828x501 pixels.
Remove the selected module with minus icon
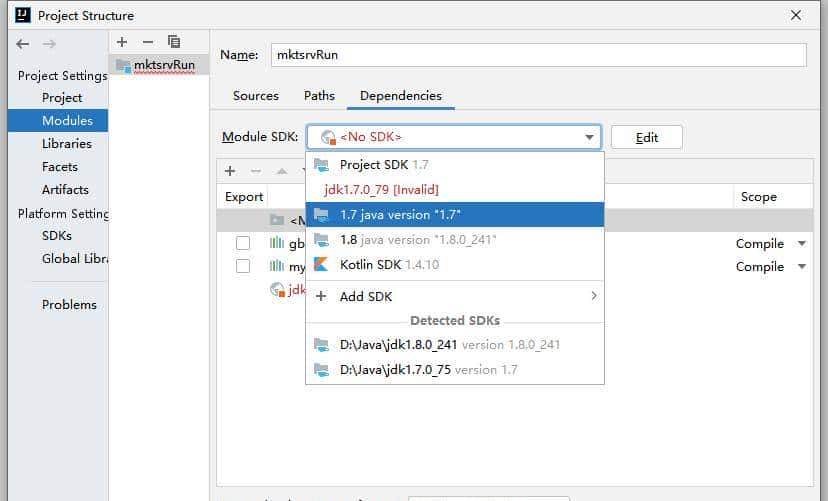(148, 42)
